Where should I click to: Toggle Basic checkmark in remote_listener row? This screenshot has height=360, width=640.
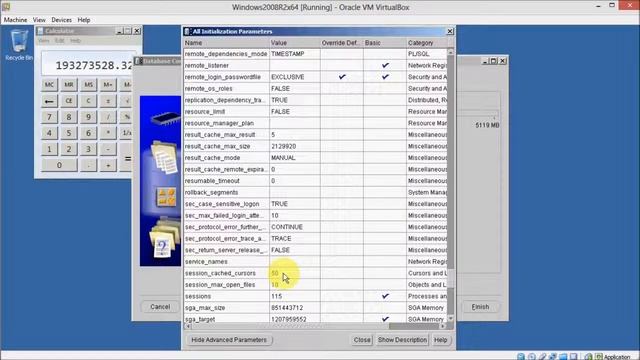385,65
